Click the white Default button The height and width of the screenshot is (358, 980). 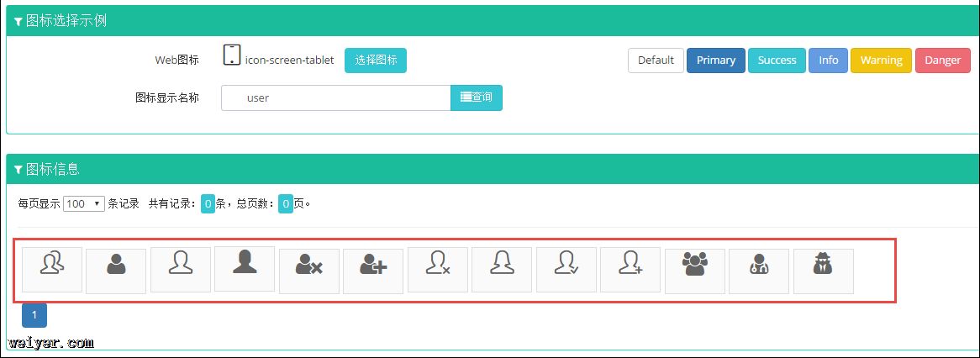point(656,61)
